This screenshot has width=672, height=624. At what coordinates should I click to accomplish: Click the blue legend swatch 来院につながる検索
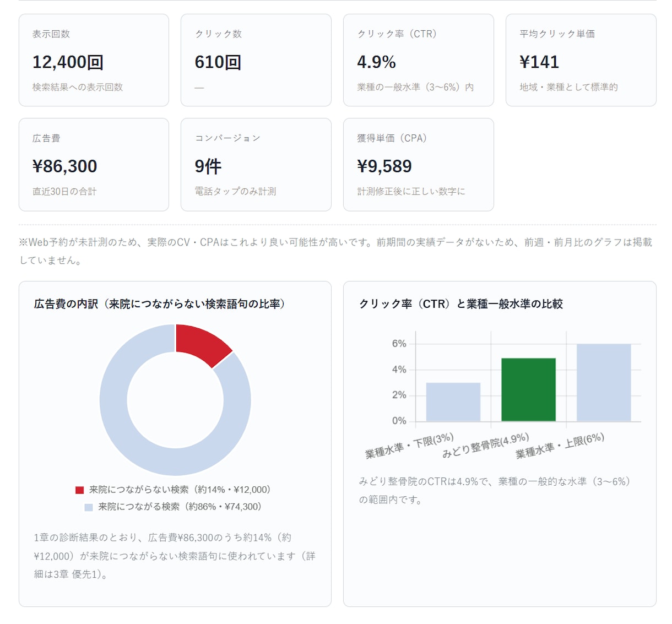pyautogui.click(x=89, y=507)
